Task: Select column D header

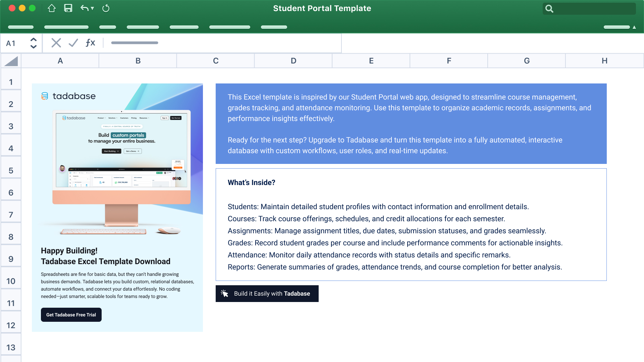Action: [x=293, y=61]
